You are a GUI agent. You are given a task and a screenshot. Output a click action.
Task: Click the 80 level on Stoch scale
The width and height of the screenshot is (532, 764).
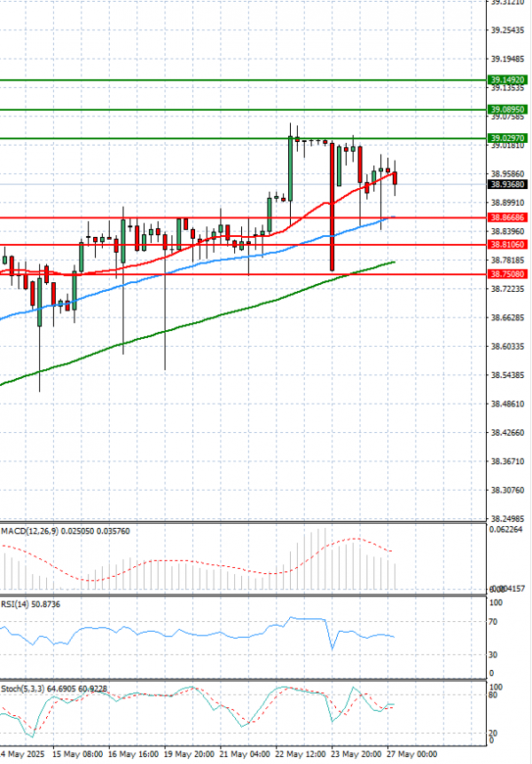click(493, 695)
